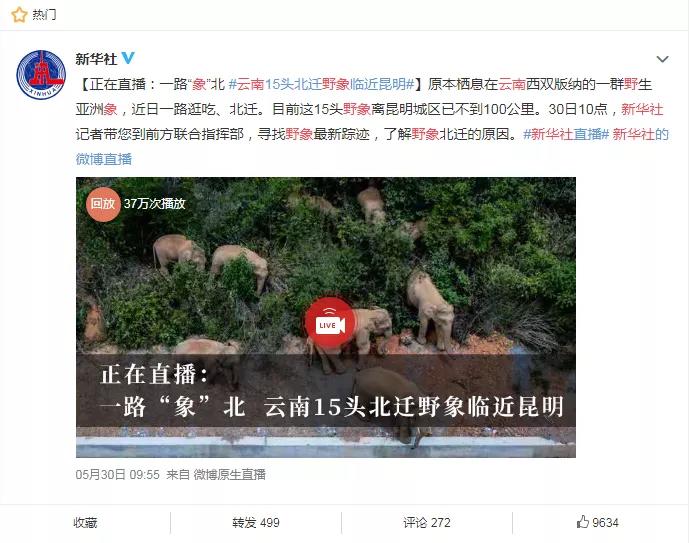This screenshot has height=543, width=689.
Task: Click 收藏 to favorite the post
Action: [85, 522]
